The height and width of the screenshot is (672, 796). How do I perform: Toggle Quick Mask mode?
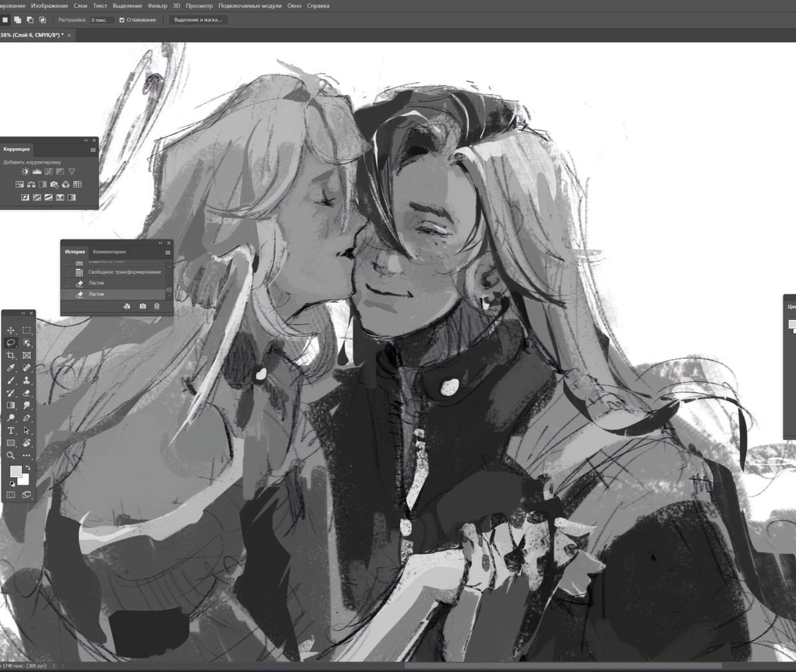[11, 495]
